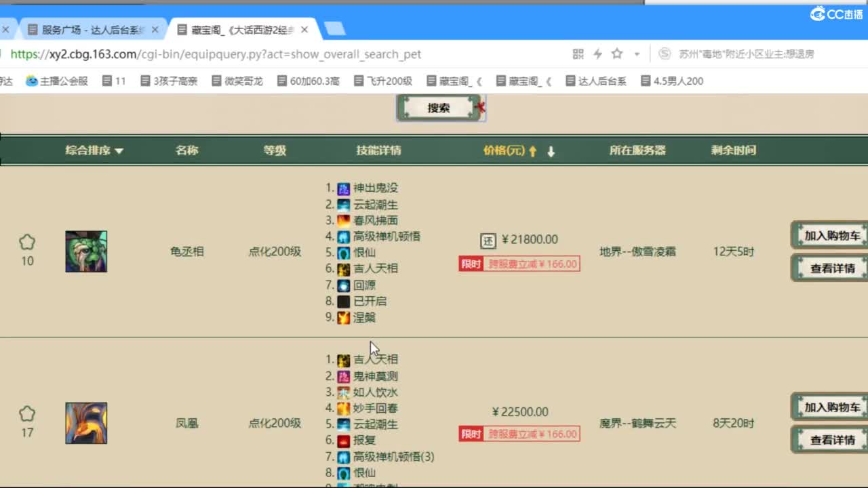Add 龟丞相 to cart with 加入购物车
868x488 pixels.
(831, 235)
